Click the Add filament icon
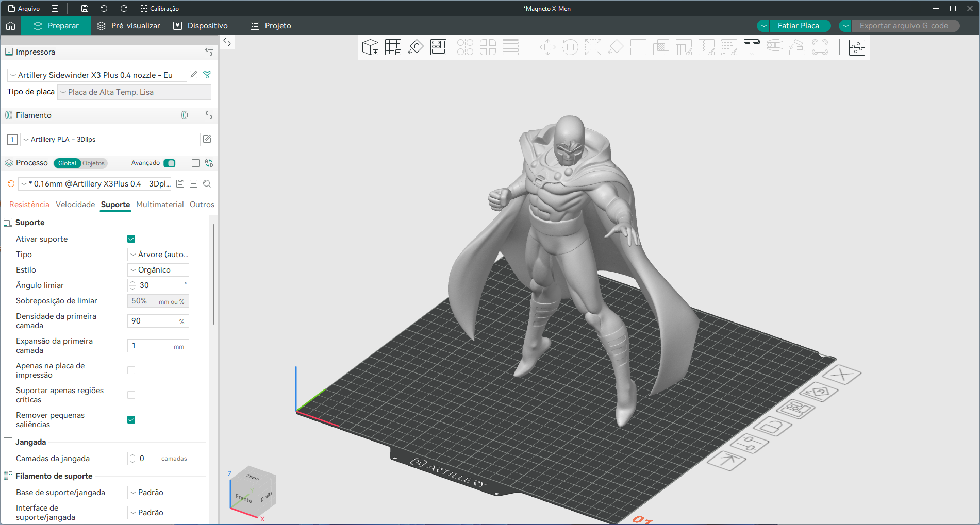Screen dimensions: 980x525 186,115
